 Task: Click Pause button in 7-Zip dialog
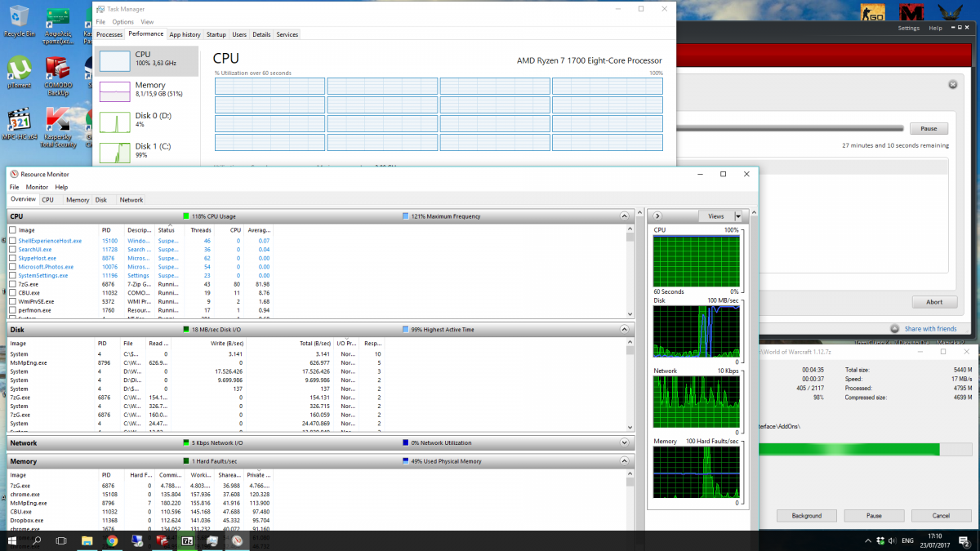(x=874, y=516)
